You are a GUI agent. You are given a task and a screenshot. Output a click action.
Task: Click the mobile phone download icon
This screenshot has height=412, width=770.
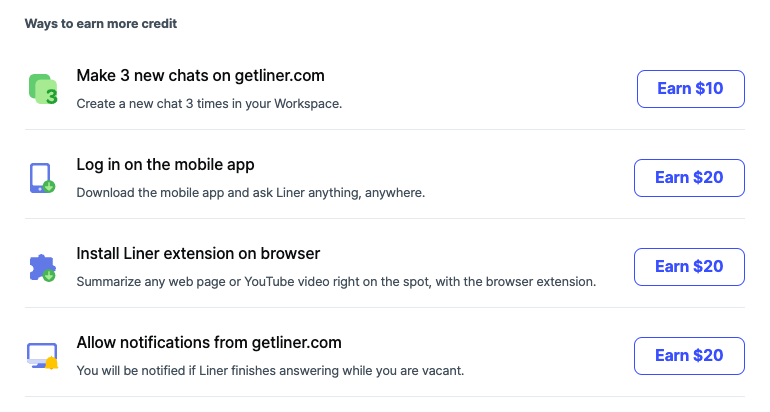coord(41,178)
